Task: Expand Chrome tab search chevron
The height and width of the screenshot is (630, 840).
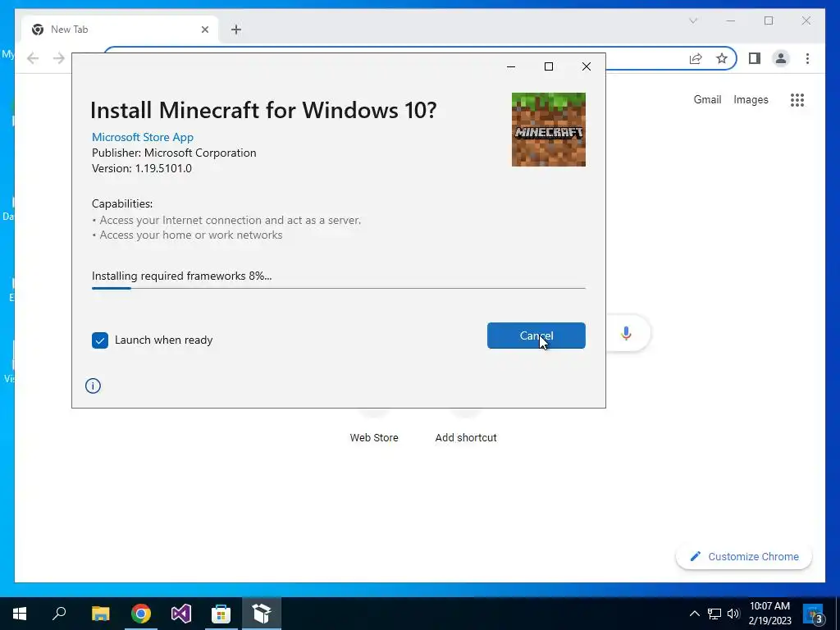Action: (693, 21)
